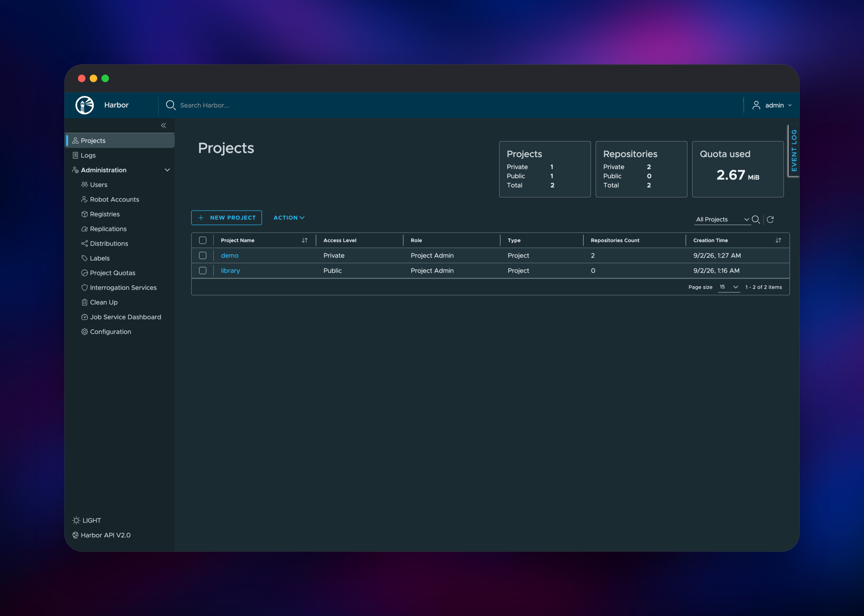Open the Projects menu item

click(120, 141)
